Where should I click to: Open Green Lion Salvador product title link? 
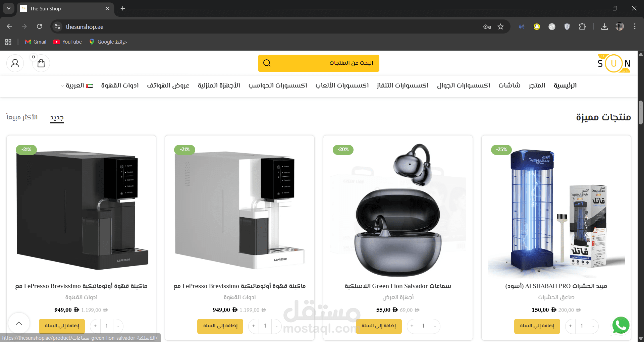click(398, 286)
